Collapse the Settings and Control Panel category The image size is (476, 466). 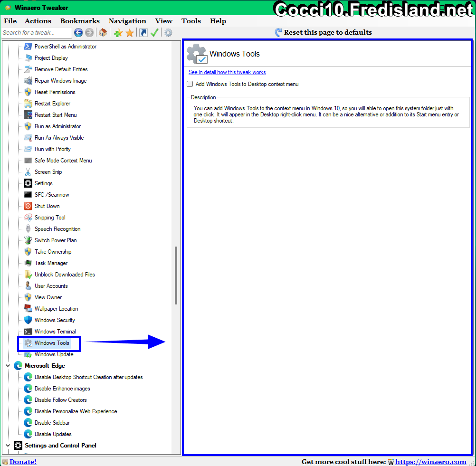click(8, 446)
